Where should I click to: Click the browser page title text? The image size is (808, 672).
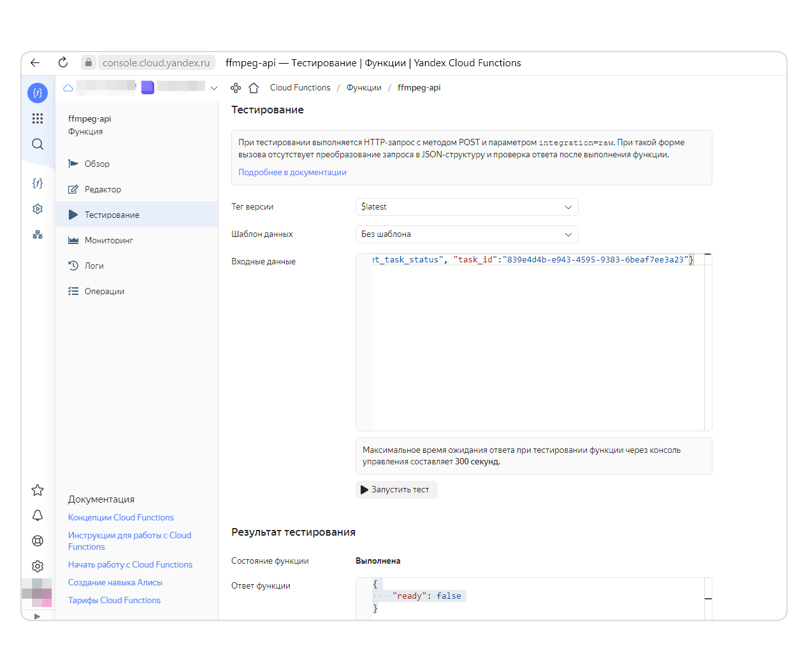373,62
